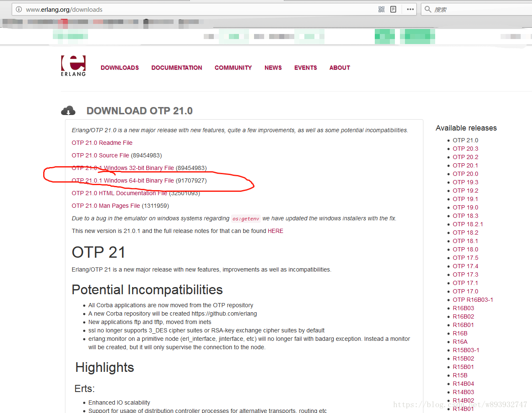This screenshot has width=532, height=413.
Task: Select R16B01 release
Action: [463, 325]
